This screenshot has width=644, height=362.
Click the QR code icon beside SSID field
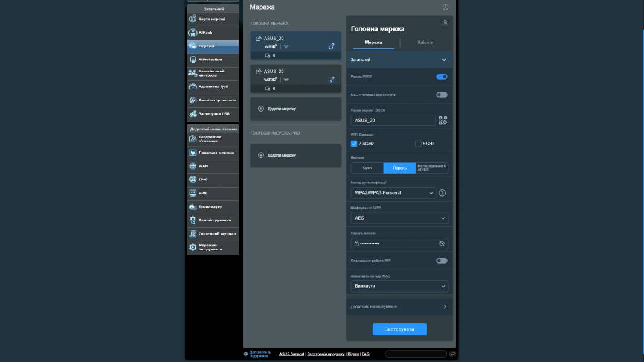443,121
